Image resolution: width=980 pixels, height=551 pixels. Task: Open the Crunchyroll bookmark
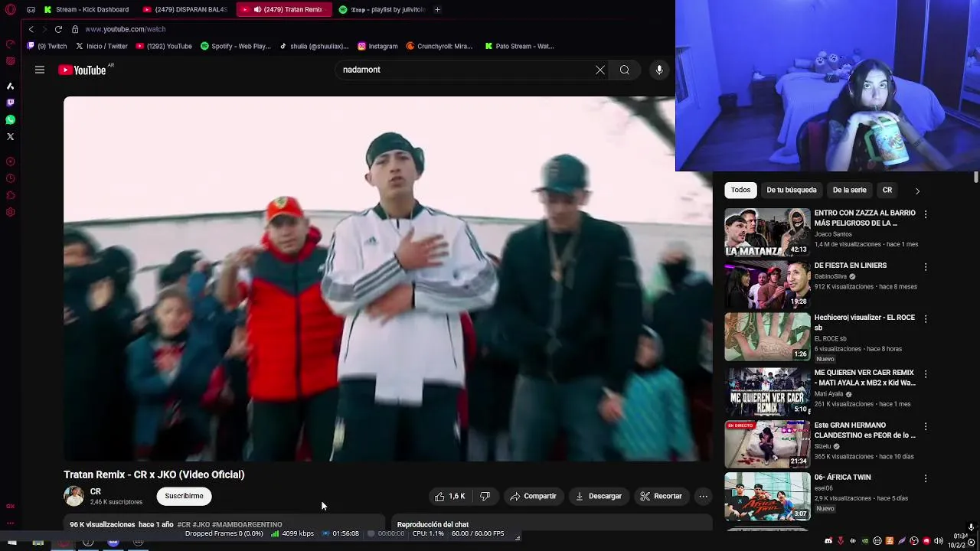tap(439, 46)
